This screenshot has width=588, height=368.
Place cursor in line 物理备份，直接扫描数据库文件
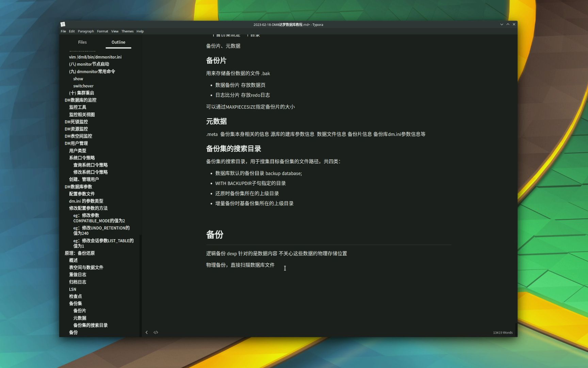tap(240, 265)
